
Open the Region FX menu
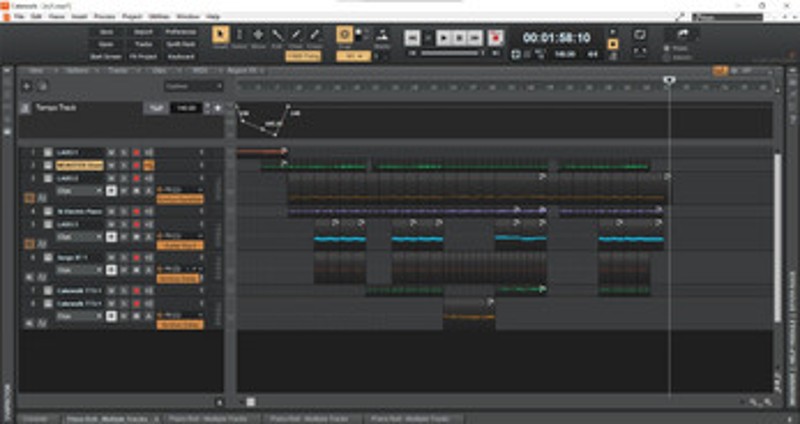point(242,70)
